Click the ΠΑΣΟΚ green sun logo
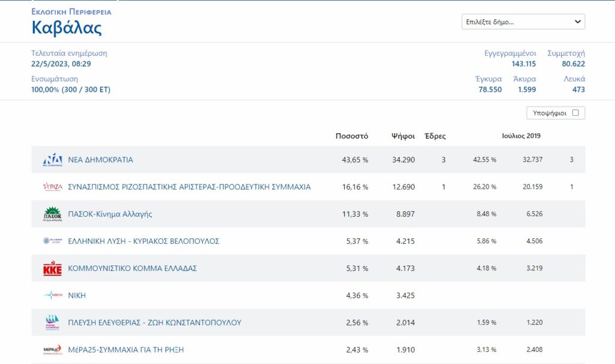This screenshot has height=364, width=615. (x=52, y=214)
